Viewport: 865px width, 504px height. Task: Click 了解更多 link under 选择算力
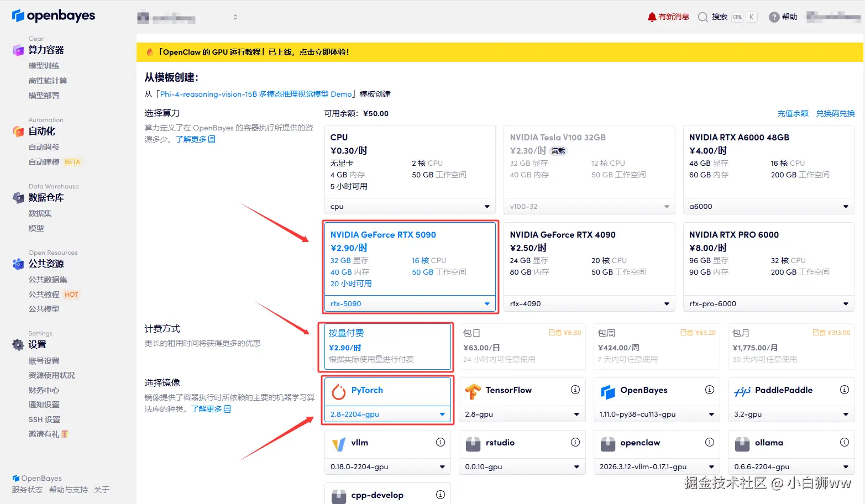[196, 139]
